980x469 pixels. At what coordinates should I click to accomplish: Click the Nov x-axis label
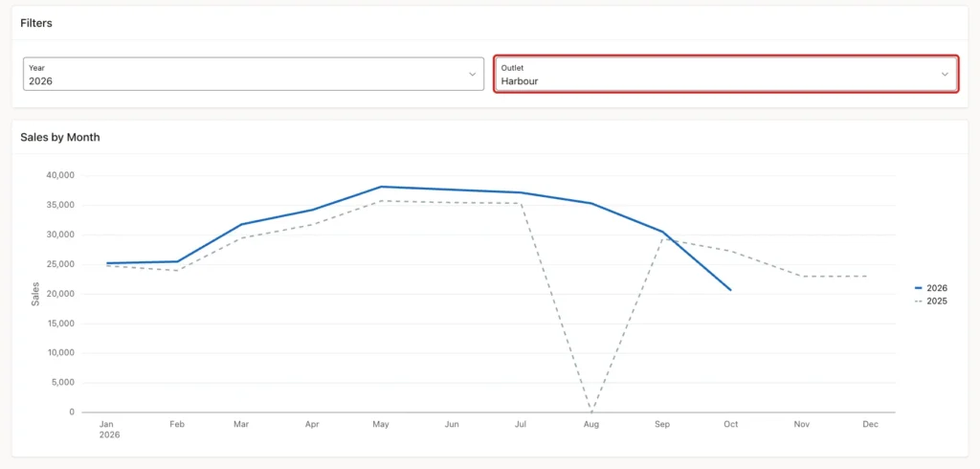coord(802,424)
